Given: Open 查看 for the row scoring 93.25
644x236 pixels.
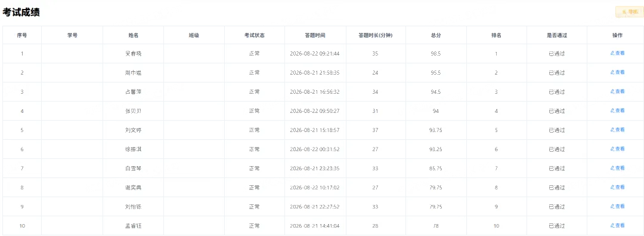Looking at the screenshot, I should point(617,149).
